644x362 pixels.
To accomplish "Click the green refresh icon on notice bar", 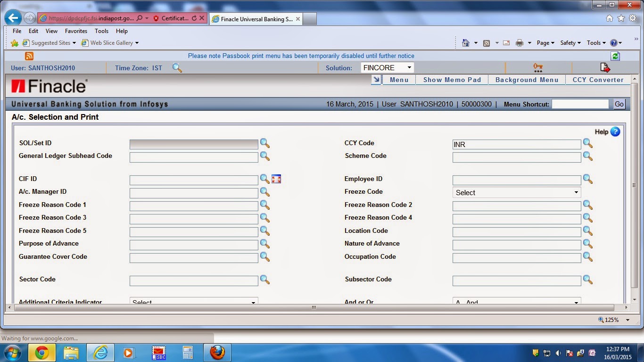I will coord(615,56).
